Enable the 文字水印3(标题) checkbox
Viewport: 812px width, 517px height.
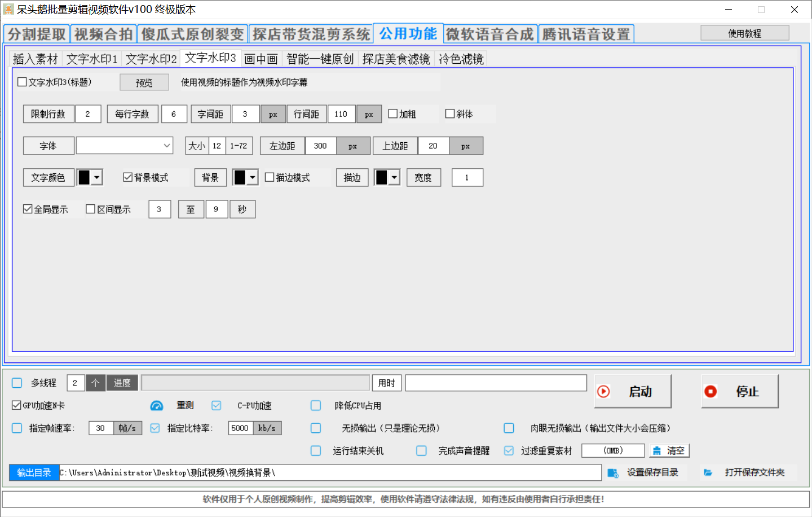pos(23,82)
